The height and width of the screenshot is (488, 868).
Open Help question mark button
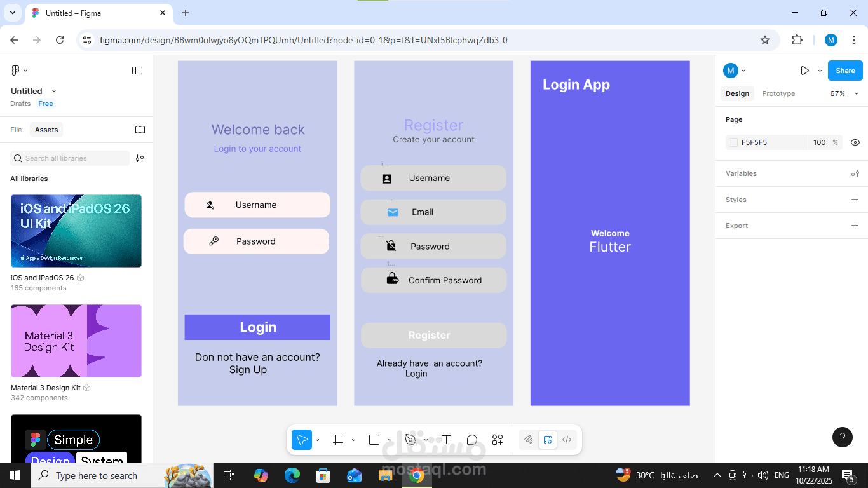click(x=843, y=437)
